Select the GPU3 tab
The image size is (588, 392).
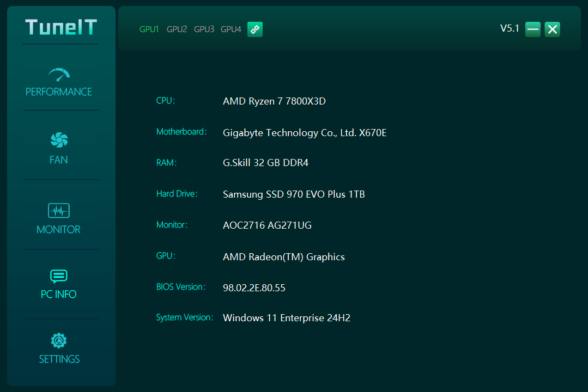click(x=204, y=29)
